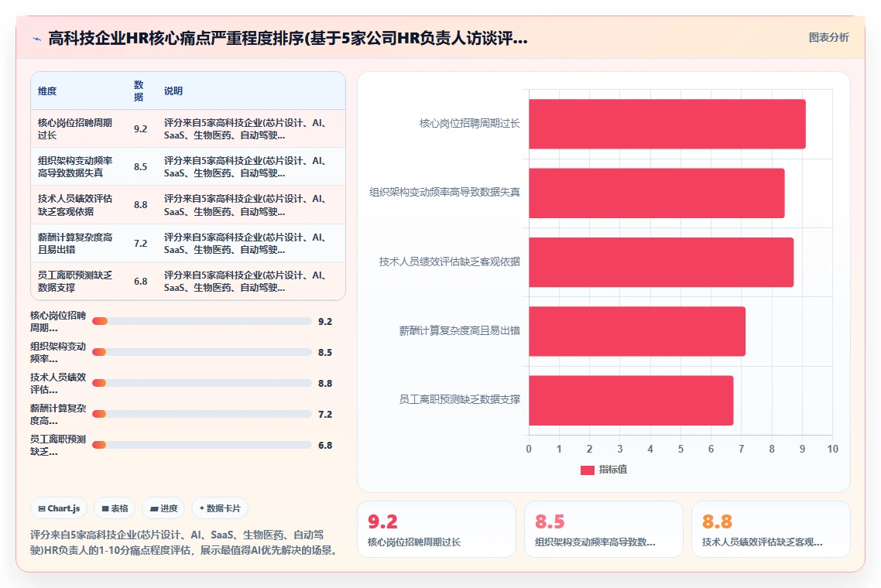Click the y-axis label 员工离职预测缺乏数据支撑

[460, 400]
